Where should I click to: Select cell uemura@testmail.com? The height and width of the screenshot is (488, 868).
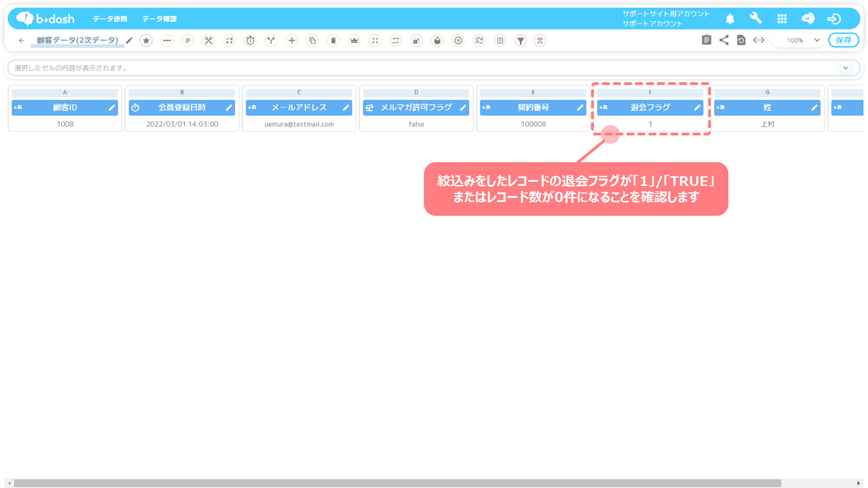[299, 124]
